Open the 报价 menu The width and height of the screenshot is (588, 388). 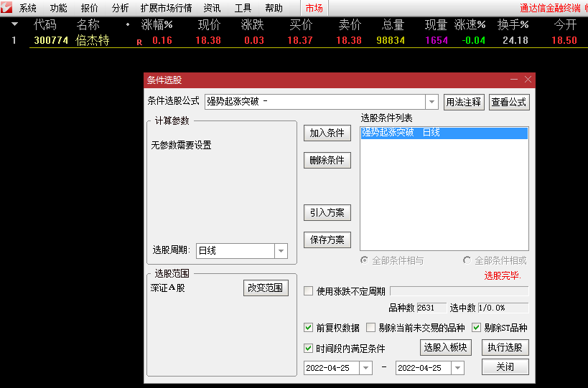click(89, 8)
